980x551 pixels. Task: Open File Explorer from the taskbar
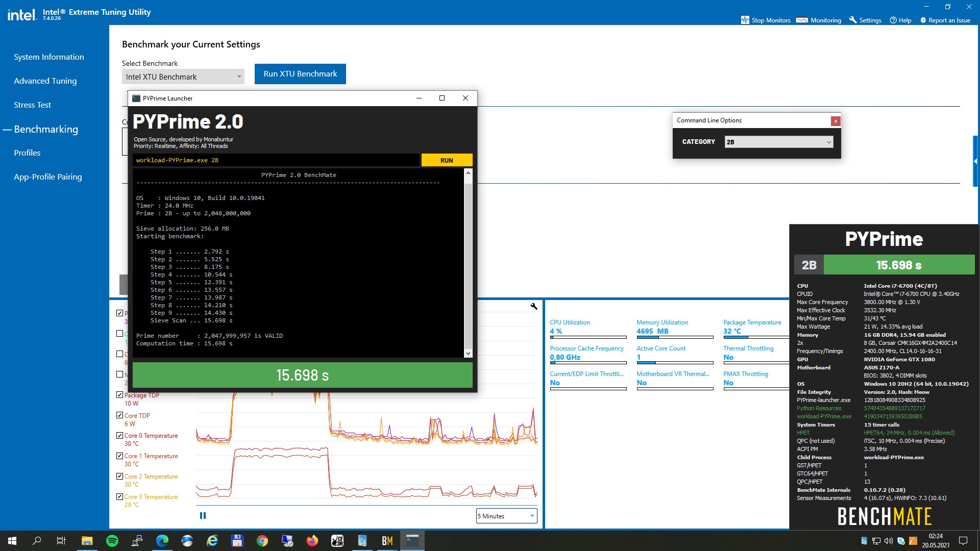87,541
